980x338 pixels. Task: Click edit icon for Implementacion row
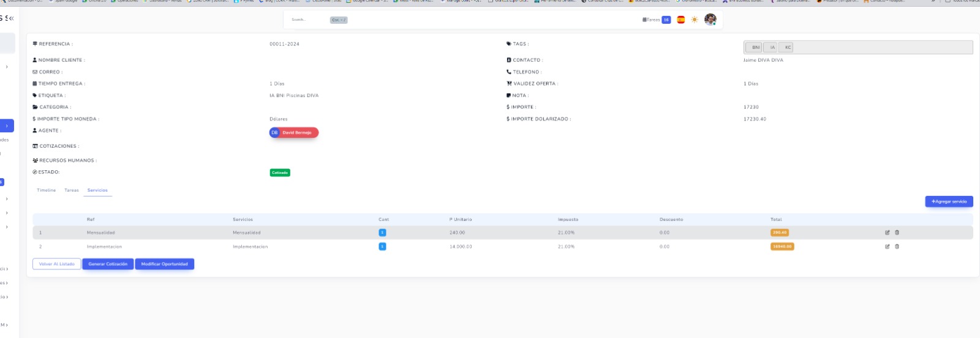click(x=887, y=247)
